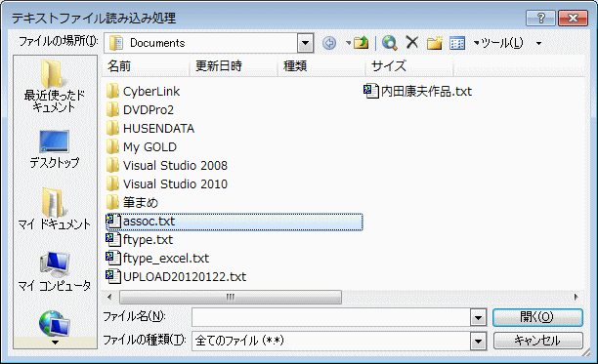Image resolution: width=598 pixels, height=364 pixels.
Task: Select the network places globe icon
Action: click(54, 323)
